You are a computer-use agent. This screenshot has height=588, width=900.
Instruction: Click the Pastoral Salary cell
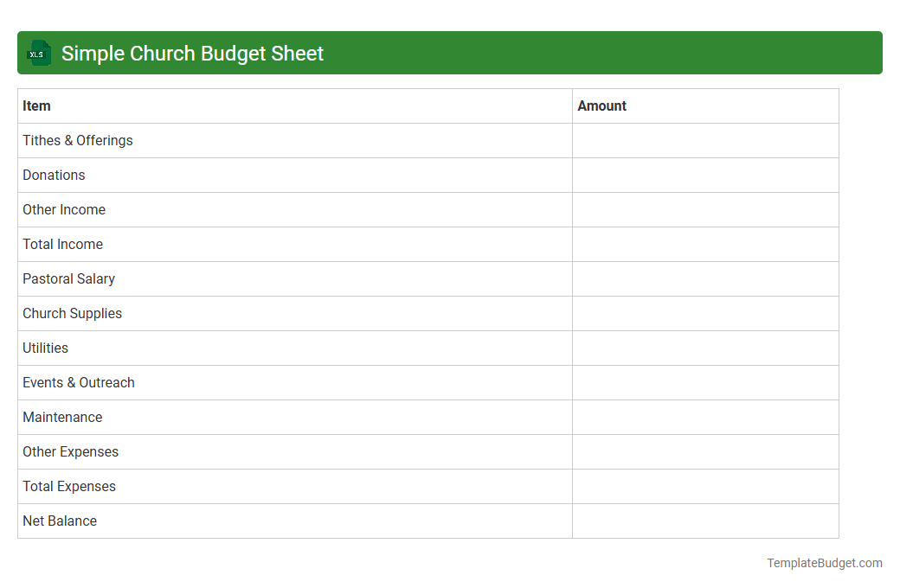coord(68,278)
